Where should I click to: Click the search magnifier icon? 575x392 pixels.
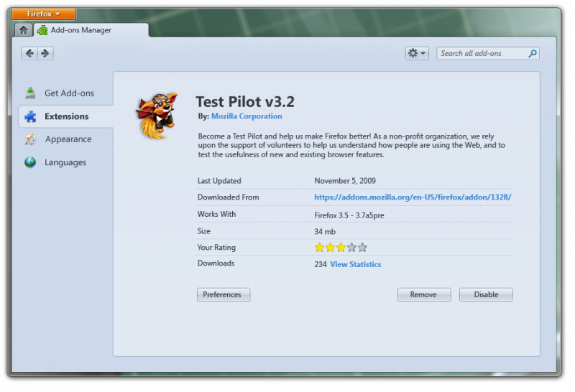532,53
